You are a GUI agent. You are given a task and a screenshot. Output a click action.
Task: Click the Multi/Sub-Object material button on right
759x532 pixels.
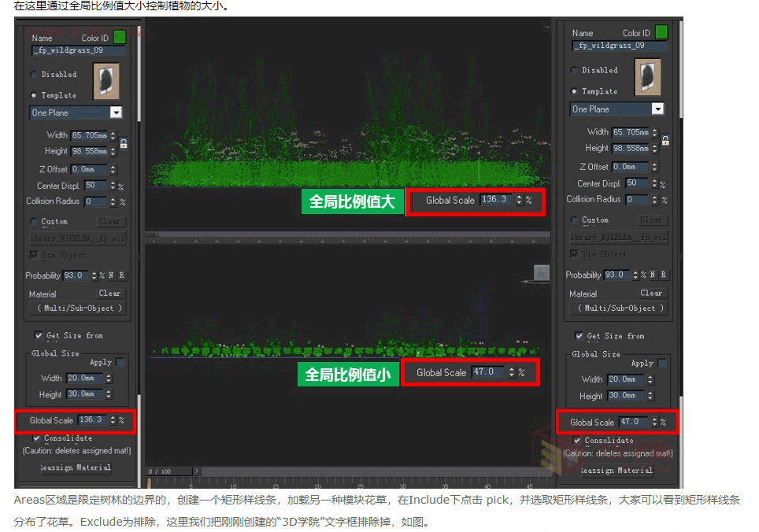pyautogui.click(x=620, y=308)
